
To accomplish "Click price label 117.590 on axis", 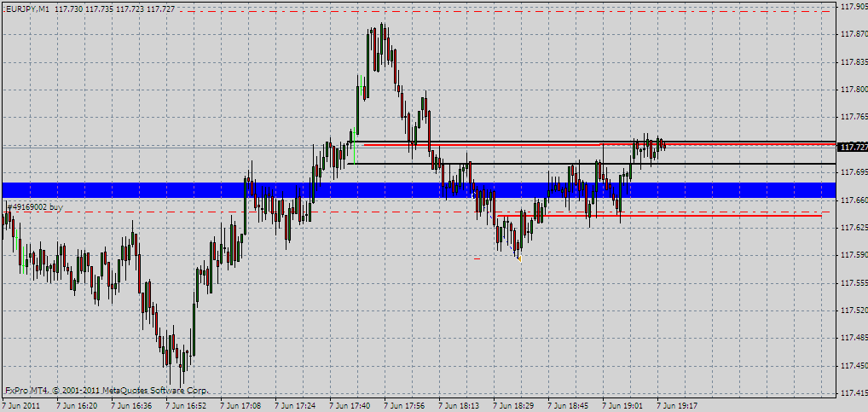I will pos(853,255).
